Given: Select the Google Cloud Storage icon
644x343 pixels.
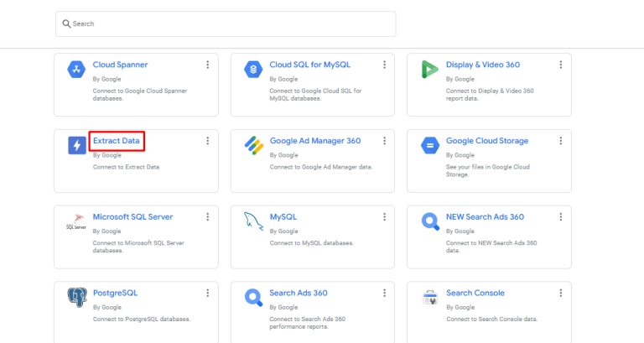Looking at the screenshot, I should click(430, 146).
